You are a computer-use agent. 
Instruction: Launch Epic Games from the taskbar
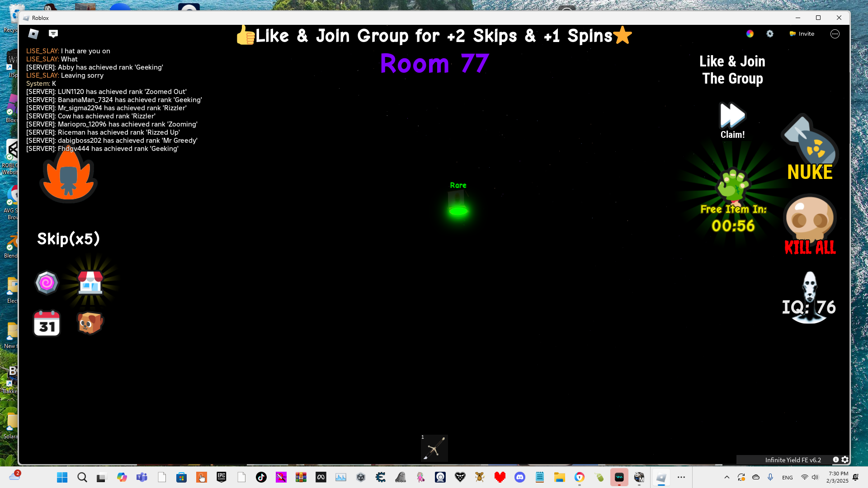tap(221, 477)
